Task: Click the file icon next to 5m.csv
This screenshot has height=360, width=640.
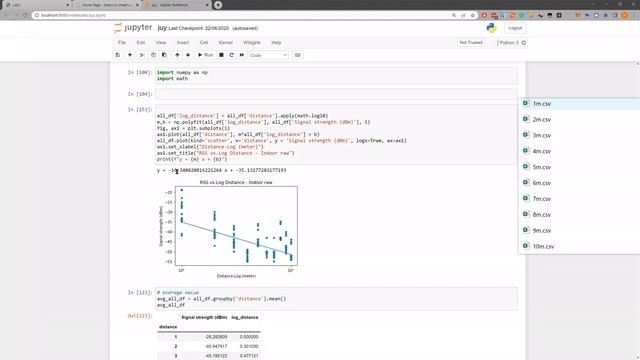Action: (x=526, y=167)
